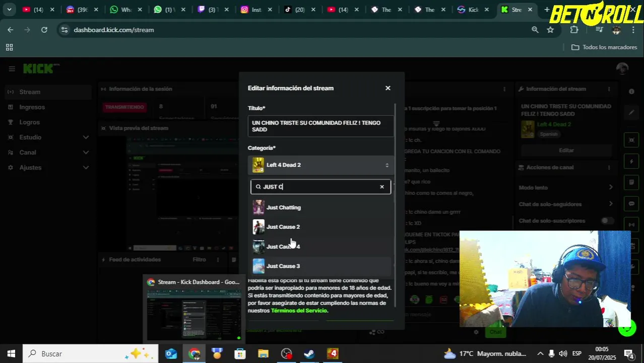Open the user avatar menu in Kick
The height and width of the screenshot is (363, 644).
coord(622,69)
